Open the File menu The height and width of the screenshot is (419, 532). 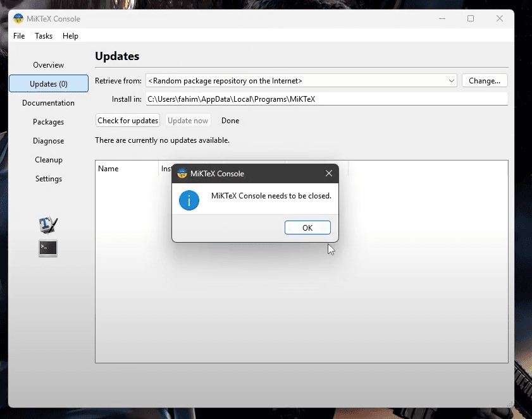point(19,36)
